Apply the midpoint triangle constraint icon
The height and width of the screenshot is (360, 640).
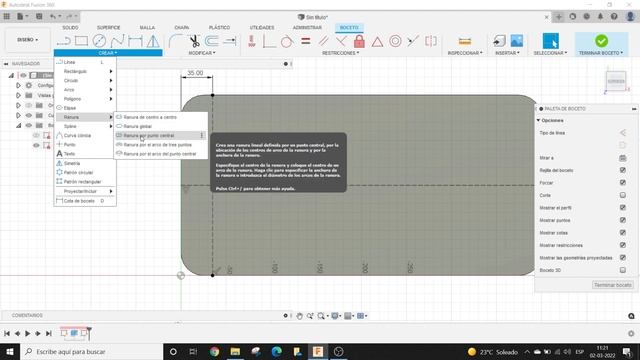pyautogui.click(x=377, y=42)
